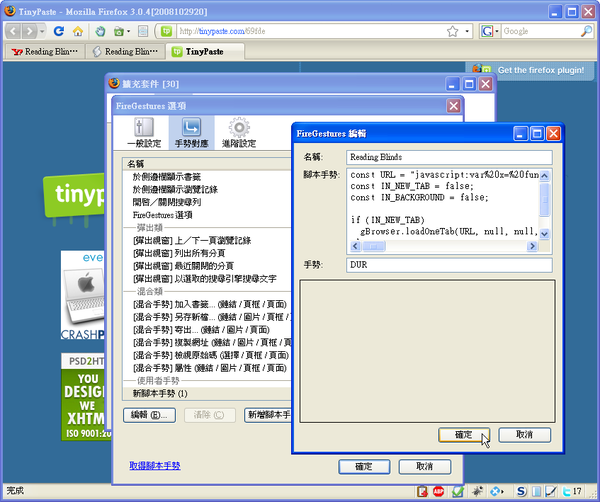Switch to the second Reading Blin tab

click(126, 52)
